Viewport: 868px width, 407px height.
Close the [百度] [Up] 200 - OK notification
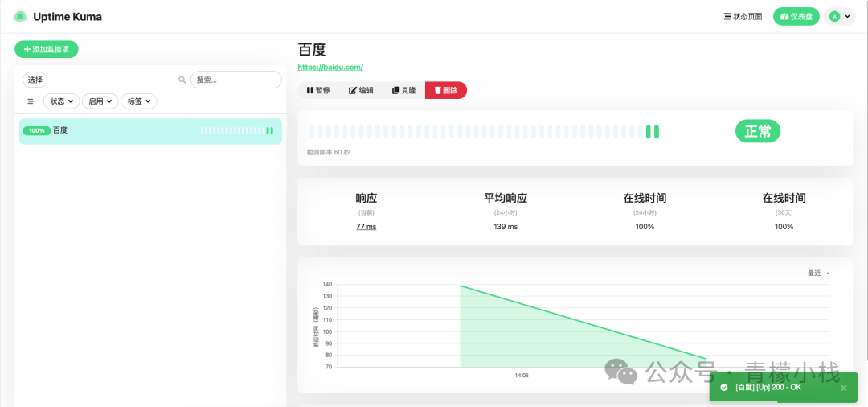coord(844,388)
